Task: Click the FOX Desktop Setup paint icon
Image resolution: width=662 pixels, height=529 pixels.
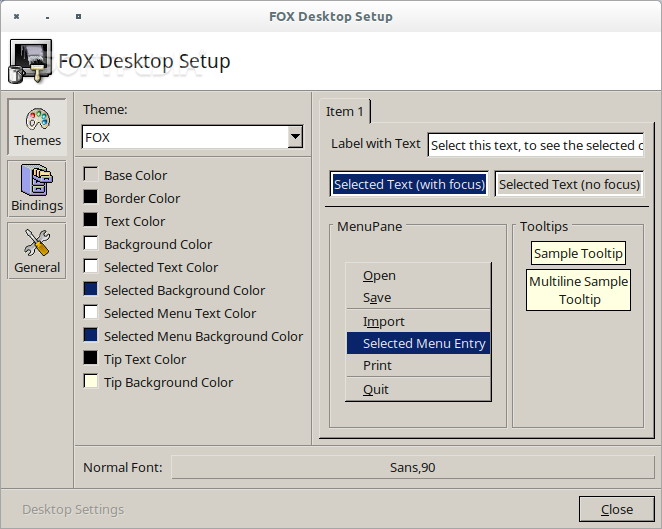Action: pyautogui.click(x=30, y=61)
